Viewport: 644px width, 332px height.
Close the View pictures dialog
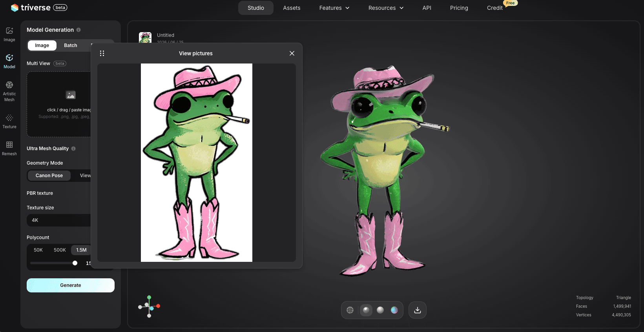(292, 53)
